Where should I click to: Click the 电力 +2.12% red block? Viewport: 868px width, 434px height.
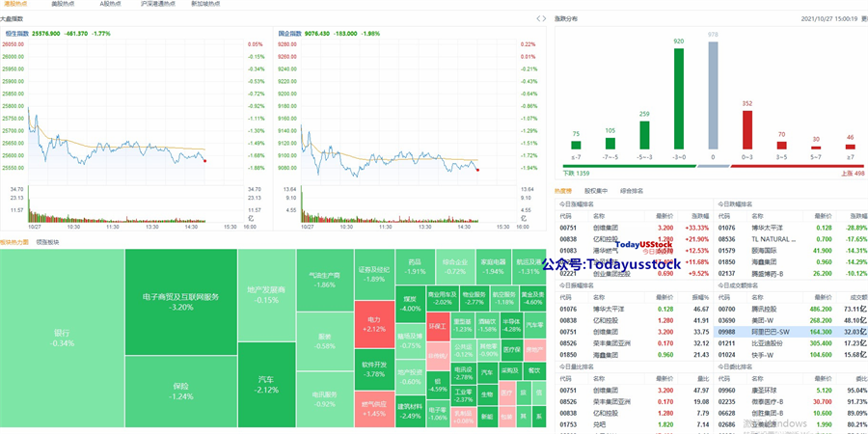(x=373, y=324)
